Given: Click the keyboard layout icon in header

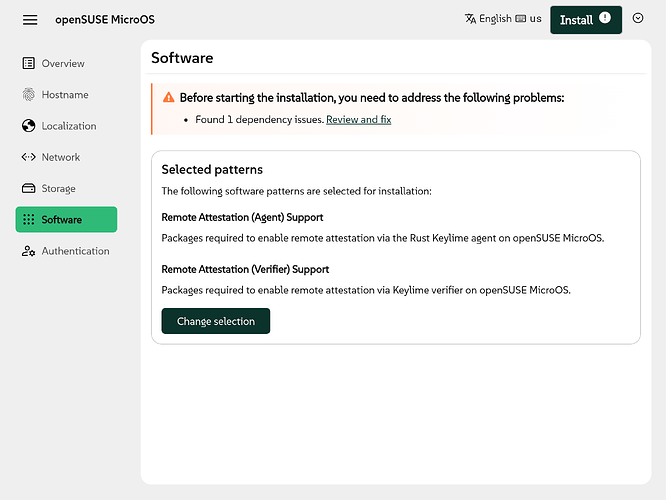Looking at the screenshot, I should point(521,19).
